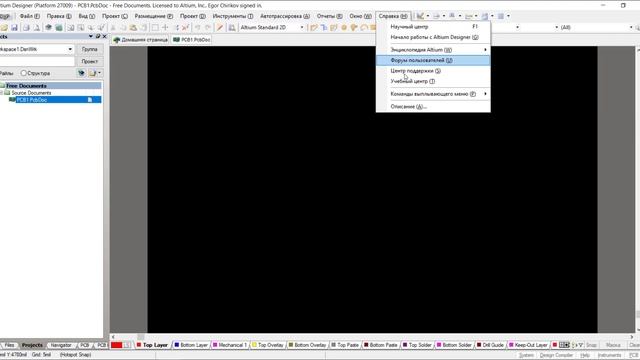Click the empty text field under the workspace dropdown
The image size is (640, 360).
tap(37, 61)
